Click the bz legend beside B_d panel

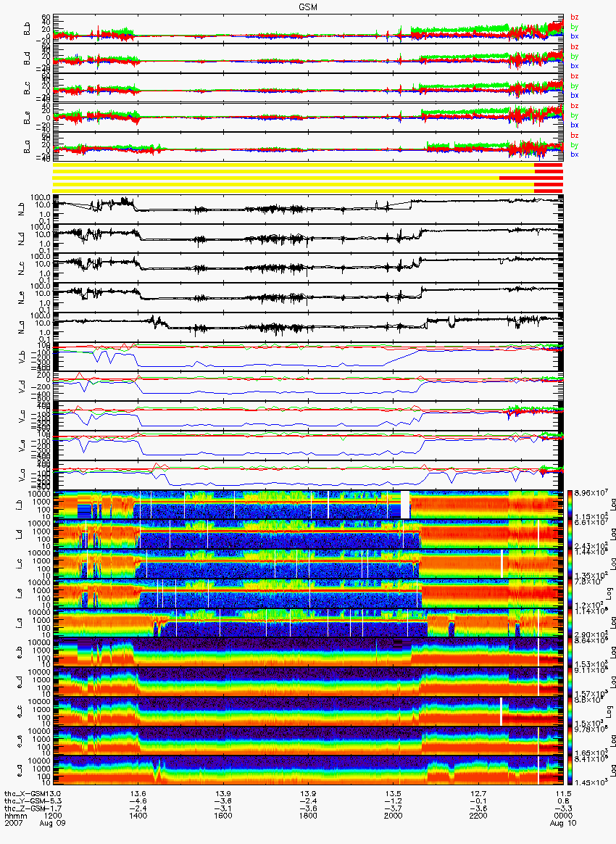point(574,47)
